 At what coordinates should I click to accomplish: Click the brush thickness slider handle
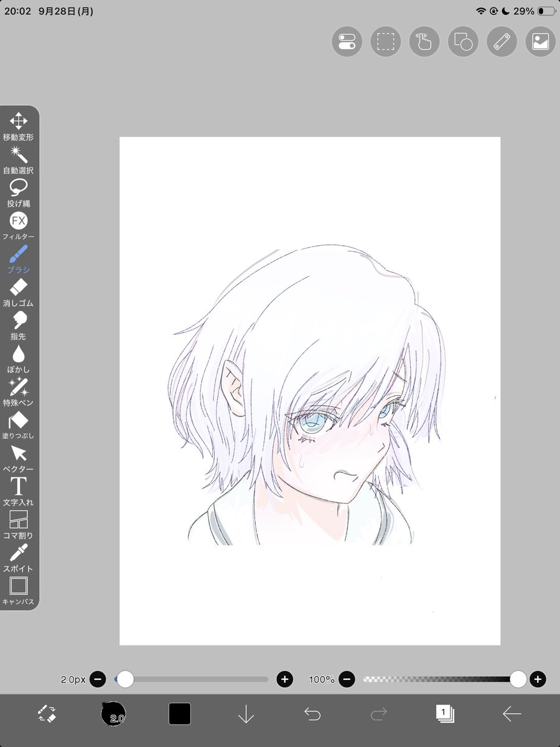tap(125, 679)
